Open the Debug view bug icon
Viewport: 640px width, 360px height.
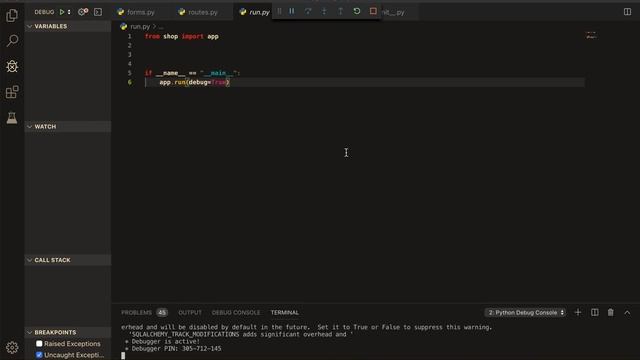(12, 66)
